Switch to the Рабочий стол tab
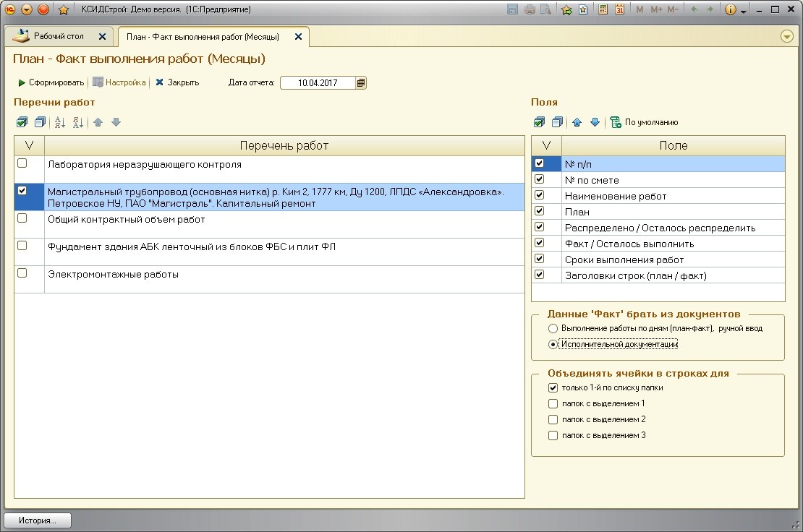Viewport: 803px width, 532px height. coord(59,36)
